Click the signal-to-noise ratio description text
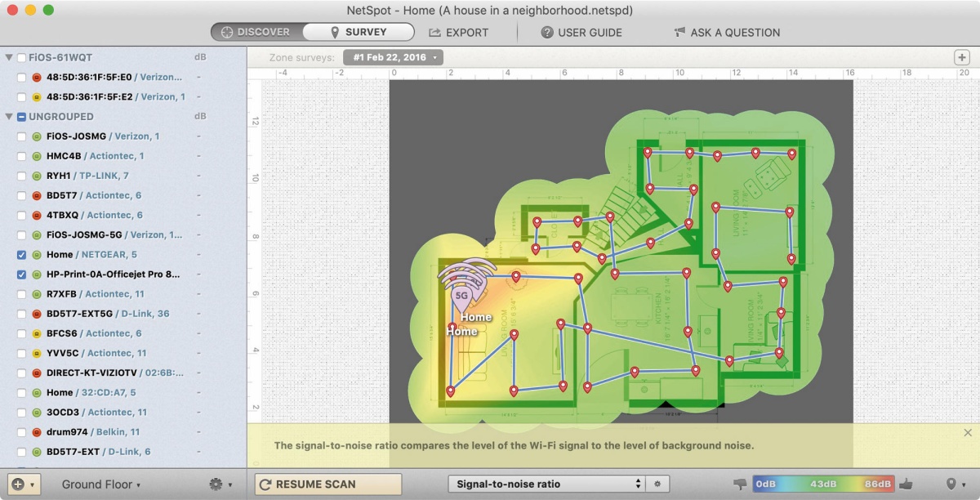 (x=514, y=446)
